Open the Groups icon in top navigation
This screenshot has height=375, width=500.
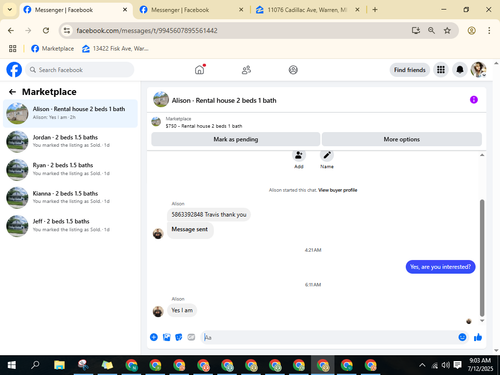(293, 70)
